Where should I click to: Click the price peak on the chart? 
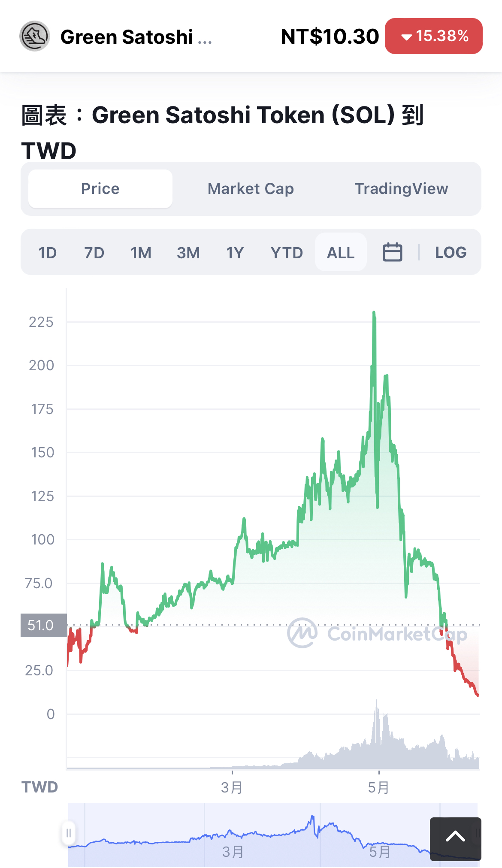[x=374, y=313]
